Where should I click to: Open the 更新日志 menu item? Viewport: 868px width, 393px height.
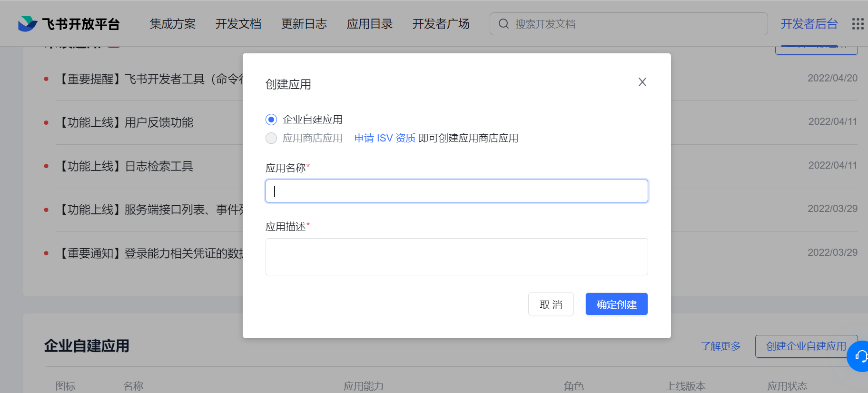[304, 24]
